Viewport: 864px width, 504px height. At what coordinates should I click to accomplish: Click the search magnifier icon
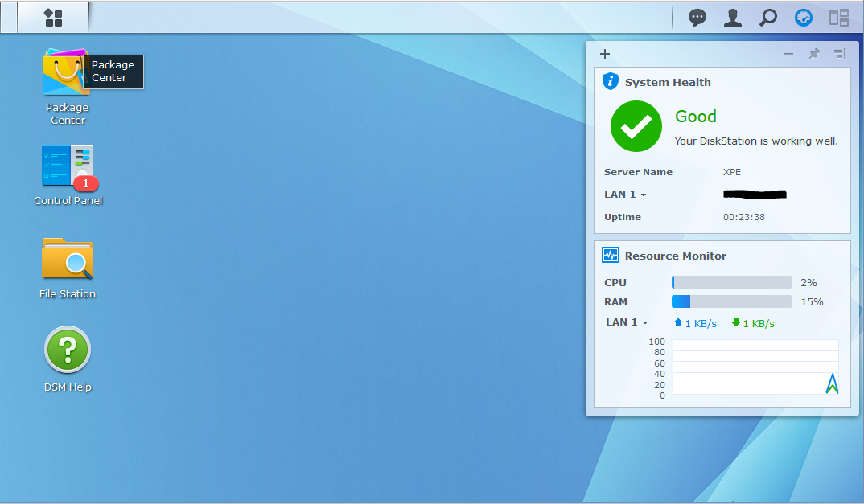pos(767,18)
